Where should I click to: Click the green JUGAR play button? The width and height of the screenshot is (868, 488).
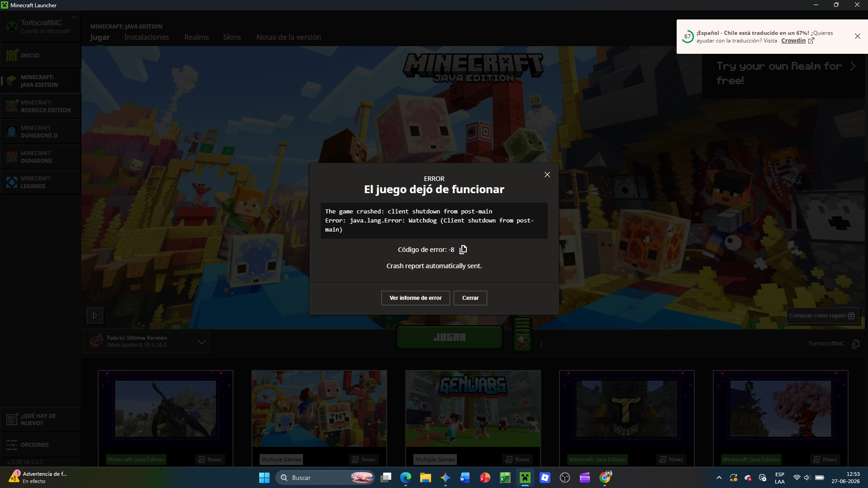click(450, 337)
